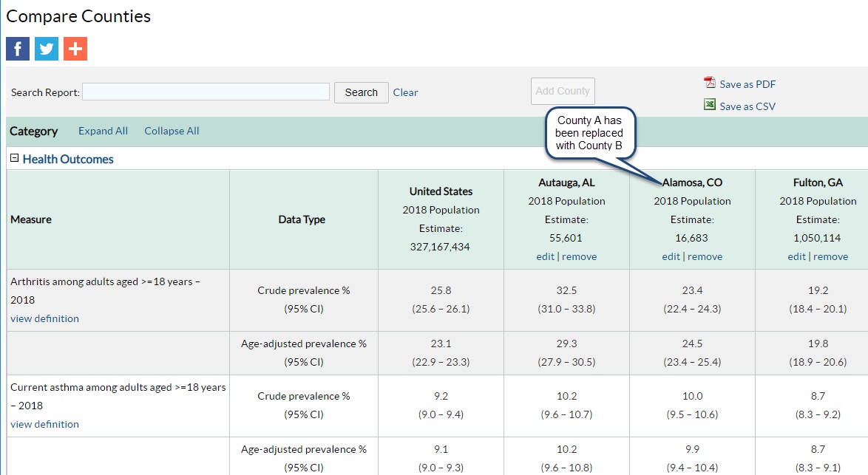Image resolution: width=868 pixels, height=475 pixels.
Task: Click Autauga arthritis crude value 32.5
Action: [x=566, y=290]
